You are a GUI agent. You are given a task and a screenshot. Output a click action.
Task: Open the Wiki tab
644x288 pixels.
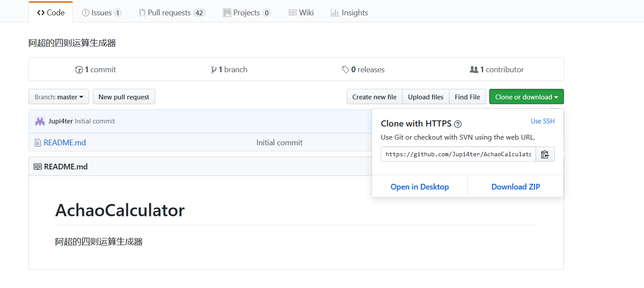pyautogui.click(x=301, y=13)
